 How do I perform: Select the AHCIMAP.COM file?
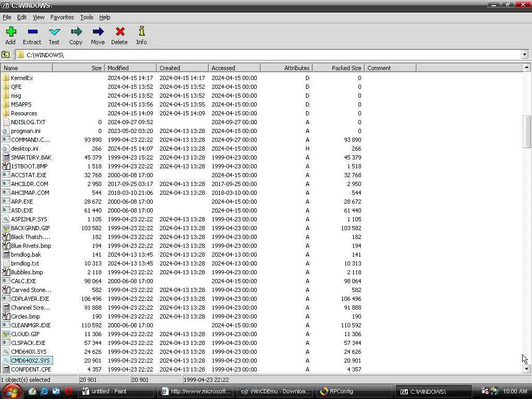30,193
